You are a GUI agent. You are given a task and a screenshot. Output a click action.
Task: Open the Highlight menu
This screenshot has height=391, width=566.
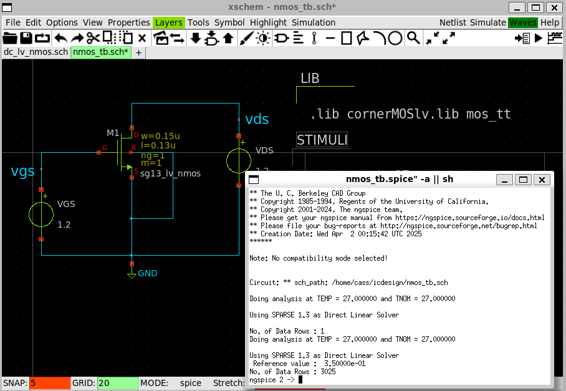[x=268, y=22]
